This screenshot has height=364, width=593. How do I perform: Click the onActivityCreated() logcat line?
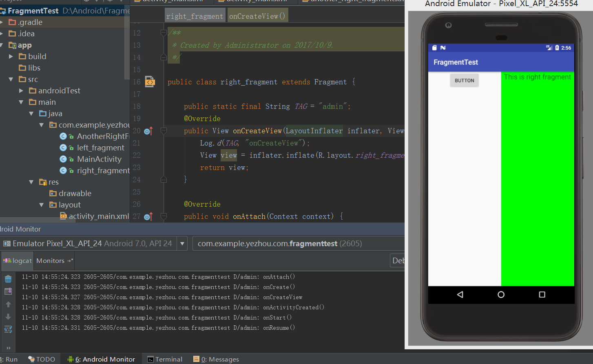pyautogui.click(x=173, y=307)
